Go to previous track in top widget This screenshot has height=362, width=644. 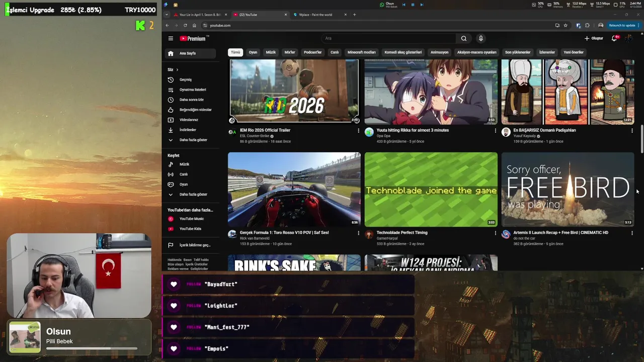[404, 5]
